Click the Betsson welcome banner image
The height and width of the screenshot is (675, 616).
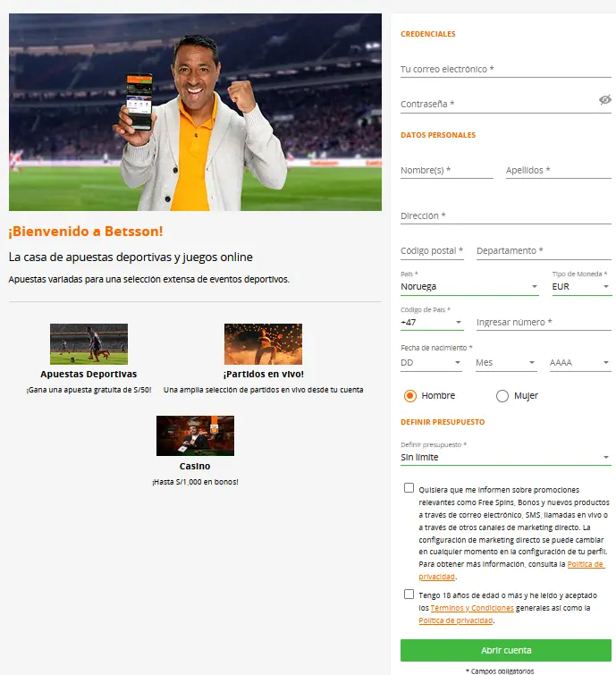tap(195, 112)
